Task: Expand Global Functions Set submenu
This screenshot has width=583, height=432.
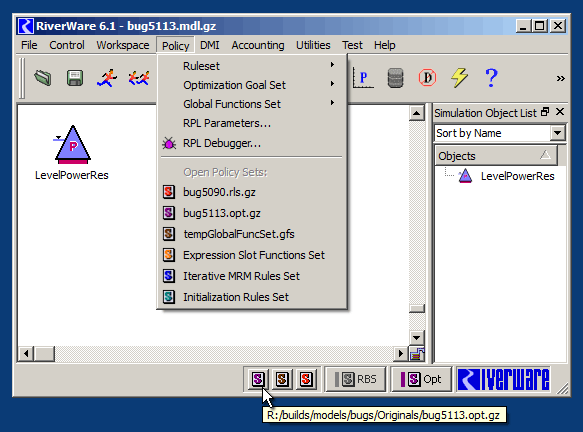Action: (252, 104)
